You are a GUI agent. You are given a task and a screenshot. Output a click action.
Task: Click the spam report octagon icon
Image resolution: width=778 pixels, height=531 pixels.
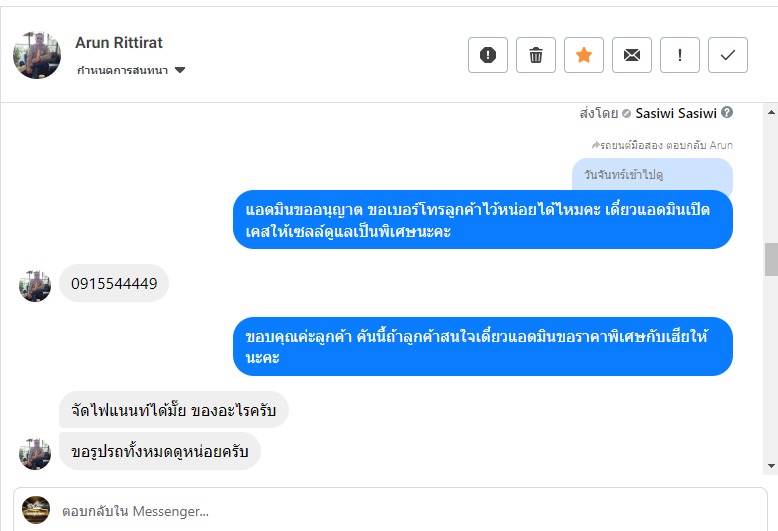pyautogui.click(x=488, y=55)
